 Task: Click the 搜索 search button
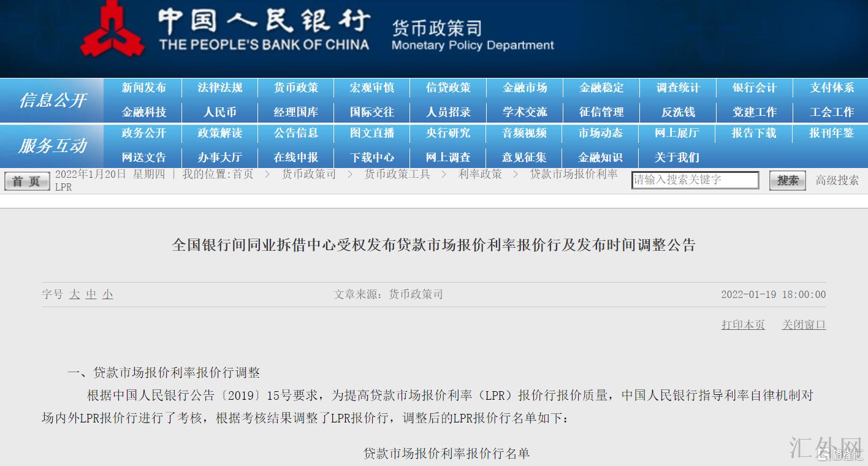pyautogui.click(x=787, y=180)
